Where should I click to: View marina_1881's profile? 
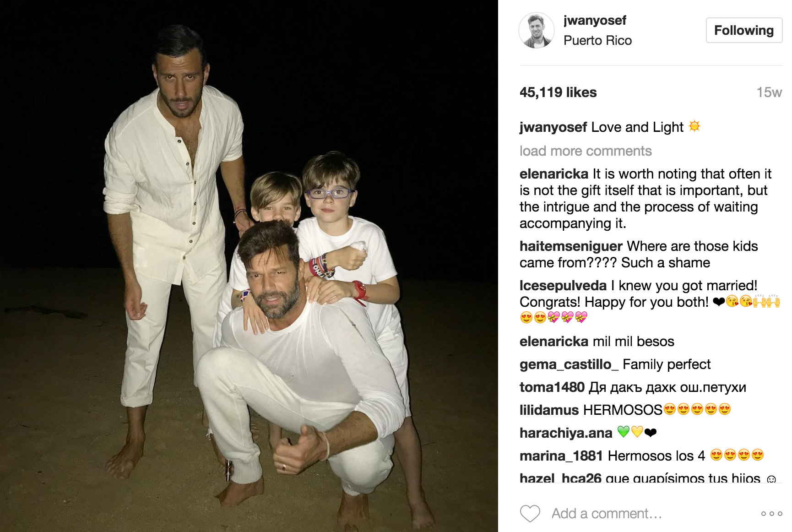point(561,456)
